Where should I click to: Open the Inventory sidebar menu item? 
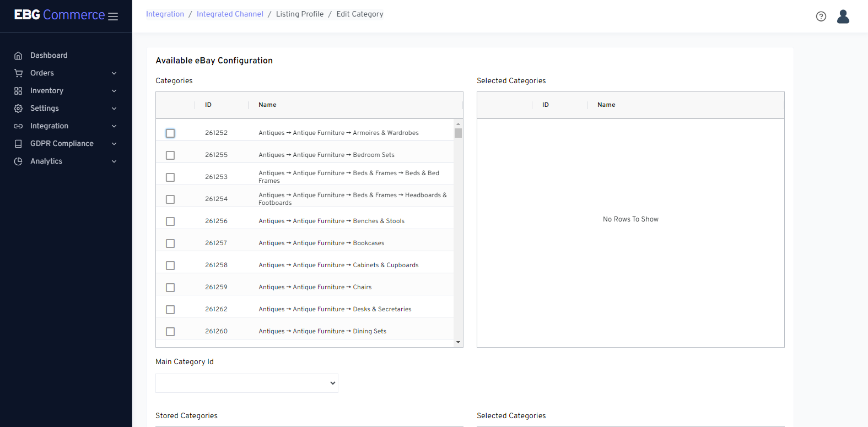pyautogui.click(x=47, y=91)
